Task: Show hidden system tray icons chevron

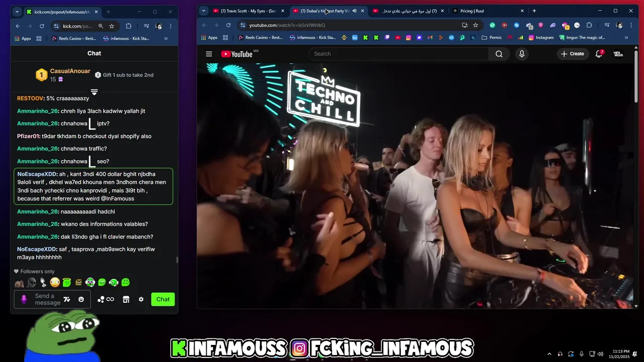Action: pyautogui.click(x=548, y=354)
